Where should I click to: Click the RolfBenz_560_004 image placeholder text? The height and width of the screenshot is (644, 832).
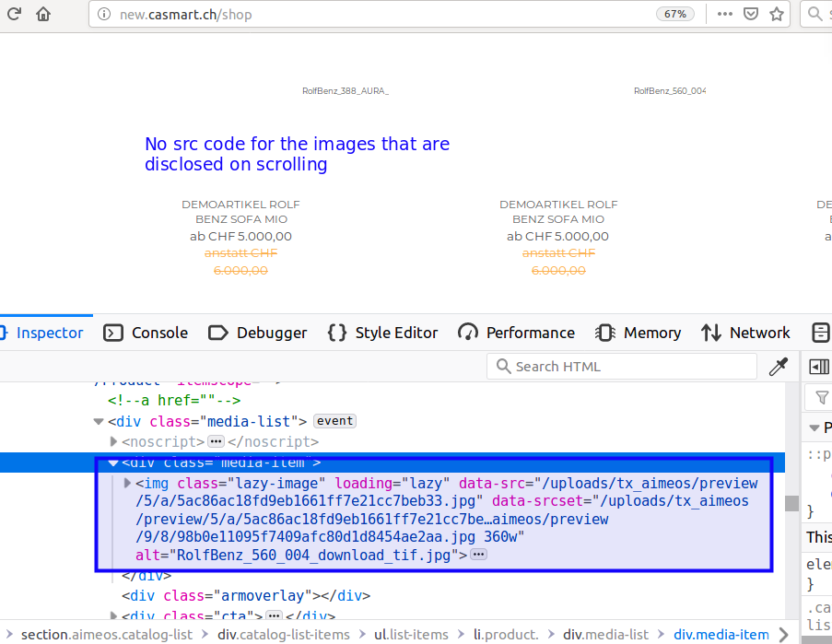[x=670, y=91]
